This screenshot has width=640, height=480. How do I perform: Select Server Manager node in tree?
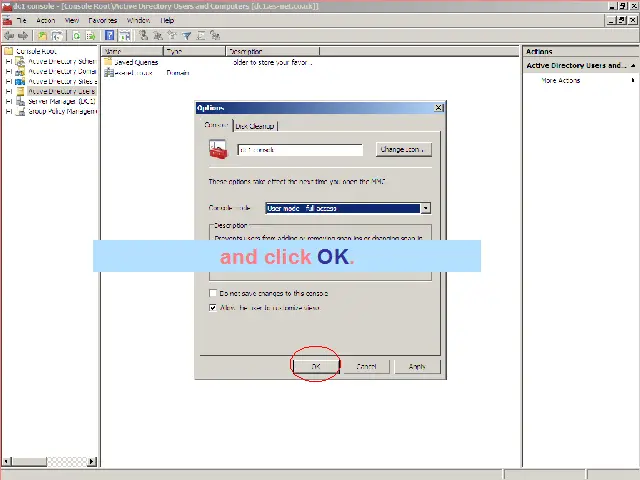[x=60, y=101]
